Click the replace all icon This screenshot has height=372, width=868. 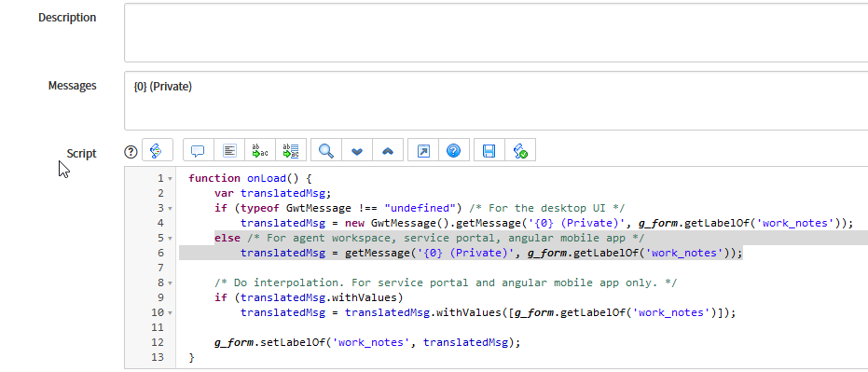[291, 150]
